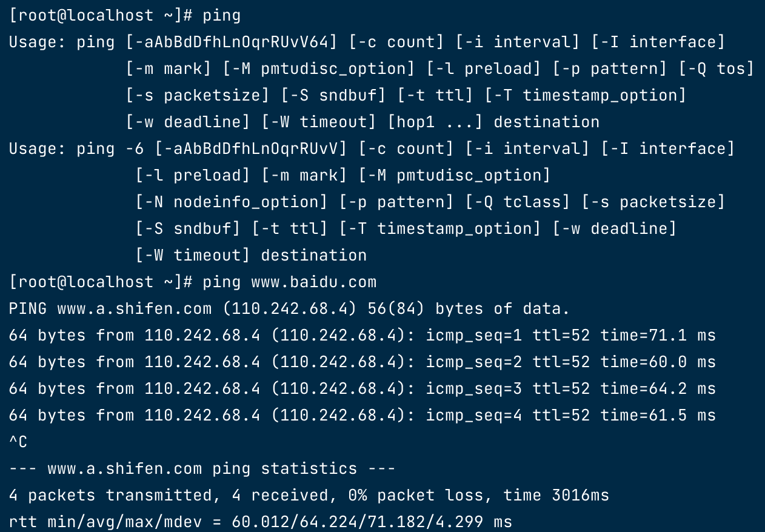Click 'PING www.a.shifen.com' at the start of the output
This screenshot has width=765, height=532.
[110, 309]
